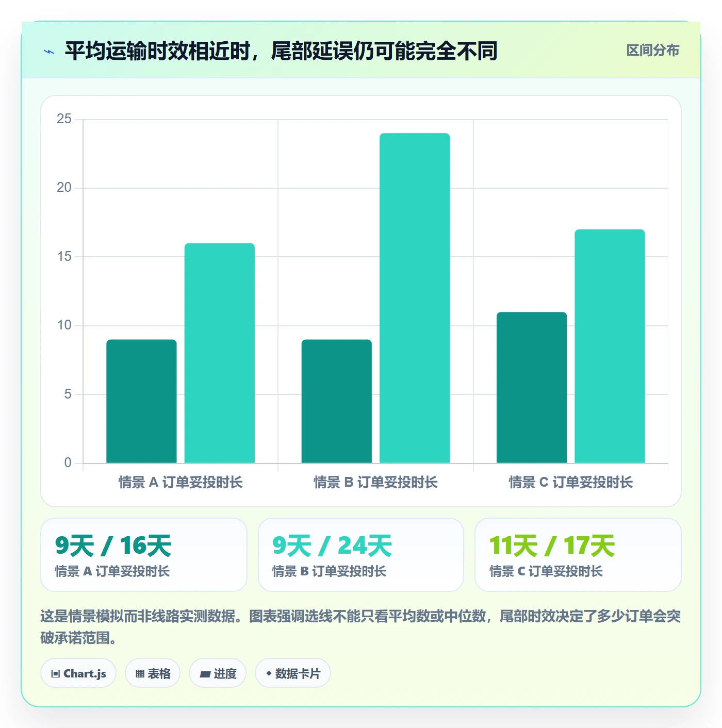The height and width of the screenshot is (728, 722).
Task: Click the y-axis value 10
Action: coord(64,325)
